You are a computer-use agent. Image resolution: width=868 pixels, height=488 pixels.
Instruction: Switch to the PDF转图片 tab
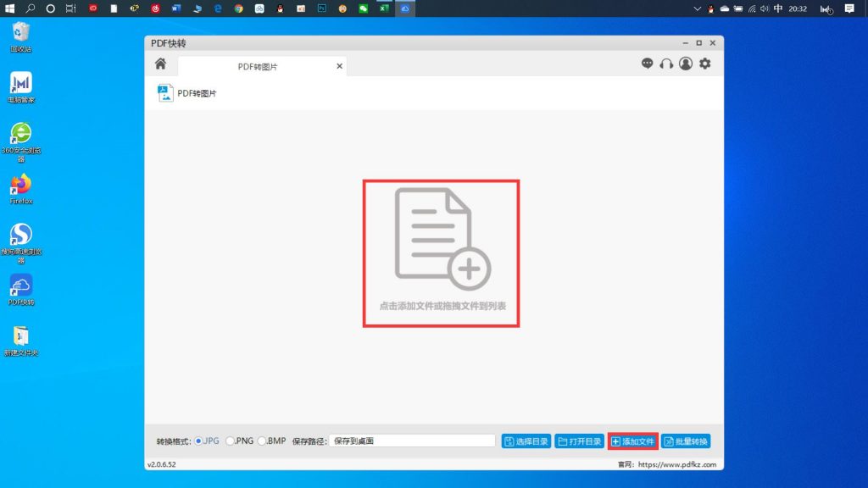coord(258,66)
